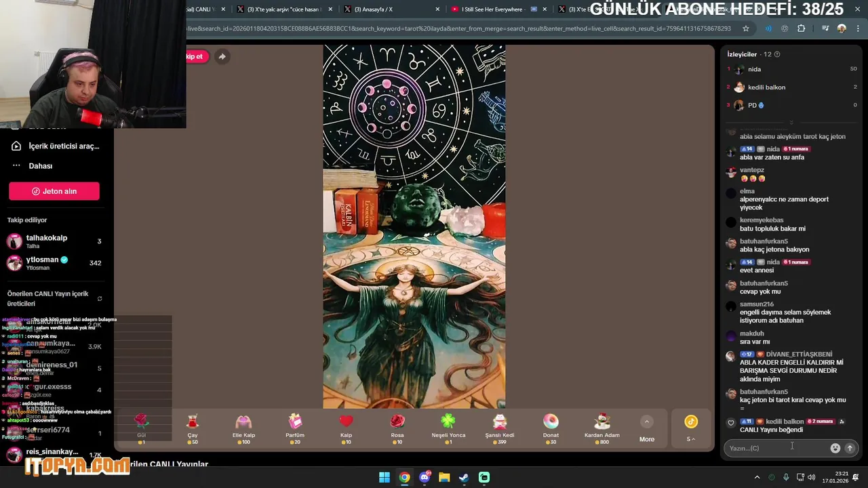868x488 pixels.
Task: Click the share arrow on the stream
Action: point(222,56)
